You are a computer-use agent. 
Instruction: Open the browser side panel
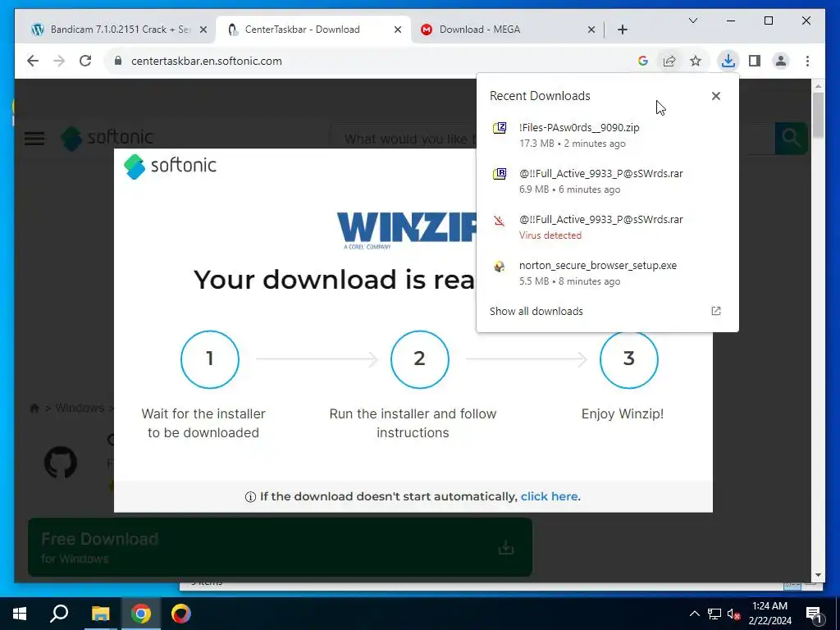(x=755, y=61)
